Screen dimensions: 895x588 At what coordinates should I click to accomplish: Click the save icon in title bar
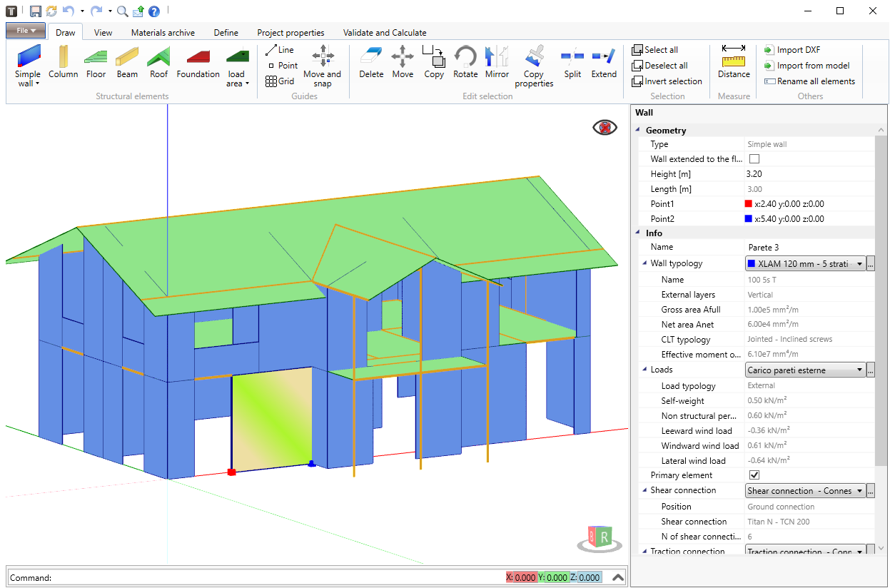click(35, 11)
